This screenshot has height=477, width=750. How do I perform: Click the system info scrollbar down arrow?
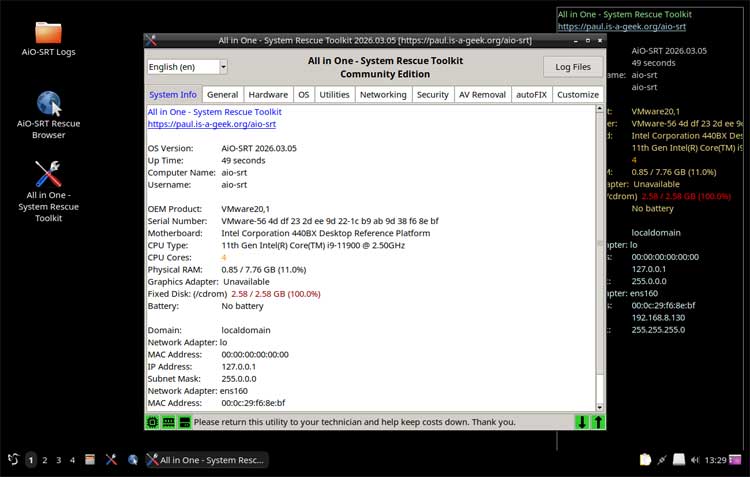600,408
